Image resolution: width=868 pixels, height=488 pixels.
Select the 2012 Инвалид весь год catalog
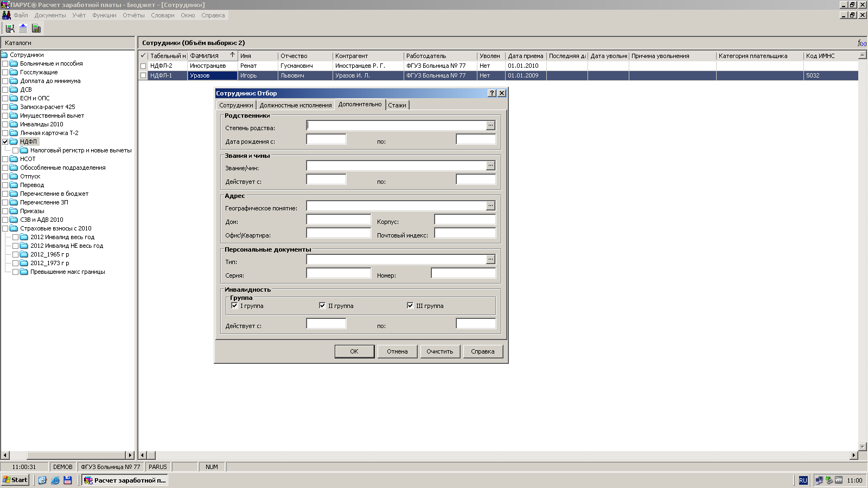coord(62,237)
